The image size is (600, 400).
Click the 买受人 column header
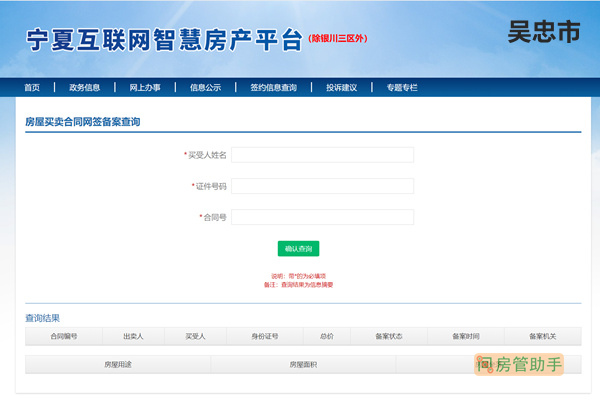click(x=195, y=336)
